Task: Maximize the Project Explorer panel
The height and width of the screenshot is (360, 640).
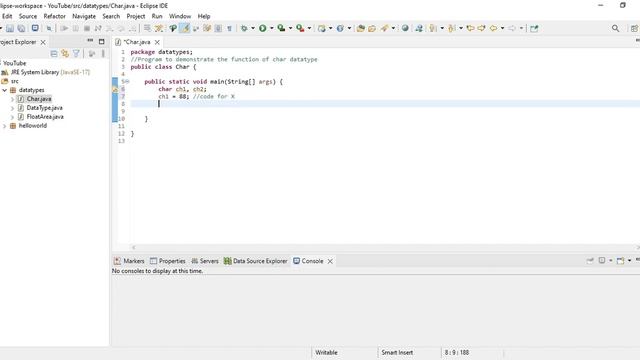Action: [x=102, y=42]
